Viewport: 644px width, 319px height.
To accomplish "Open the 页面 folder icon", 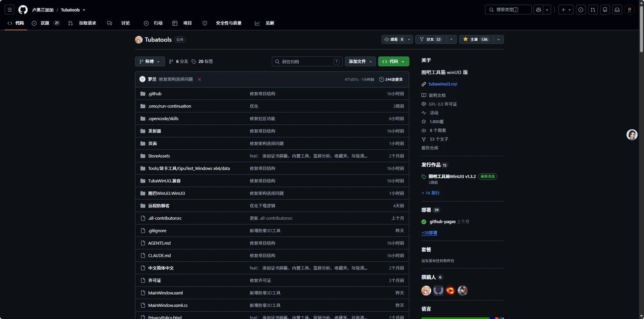I will point(143,144).
